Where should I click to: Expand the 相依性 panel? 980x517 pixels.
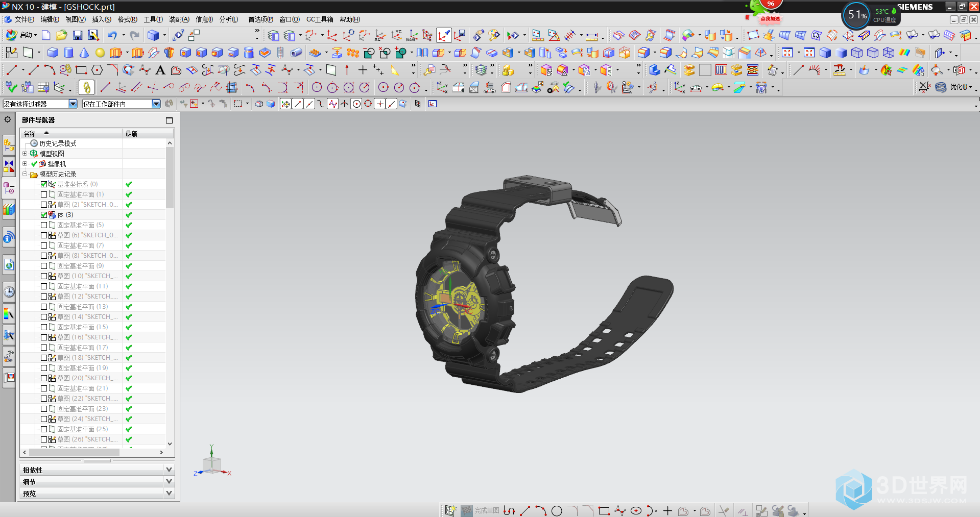(x=169, y=470)
